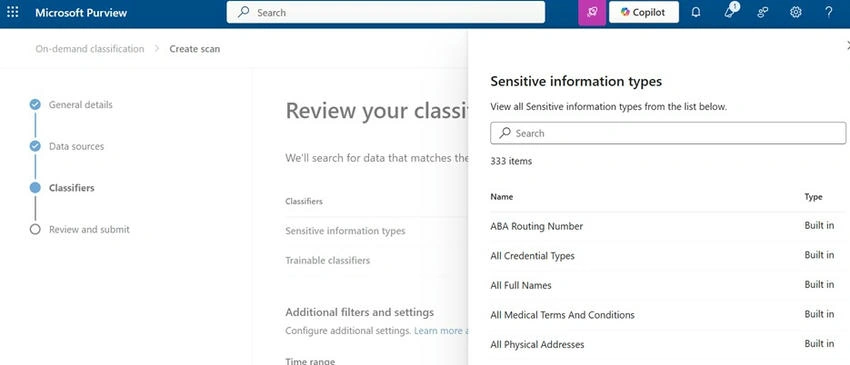Click the Data sources checkmark circle
This screenshot has width=850, height=365.
click(x=35, y=146)
